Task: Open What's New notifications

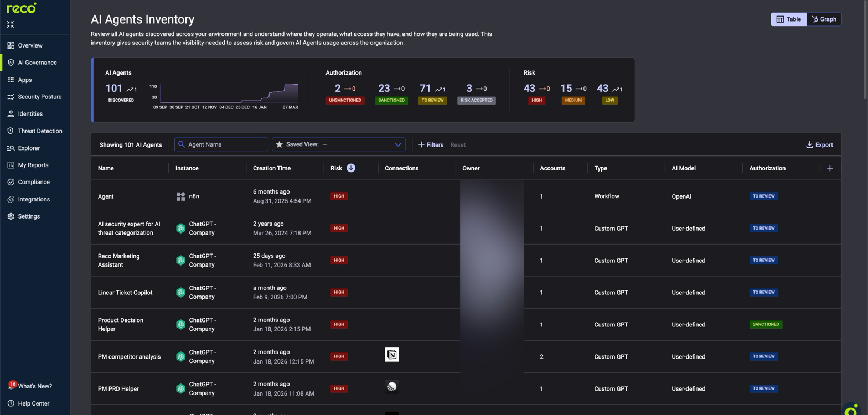Action: click(30, 386)
